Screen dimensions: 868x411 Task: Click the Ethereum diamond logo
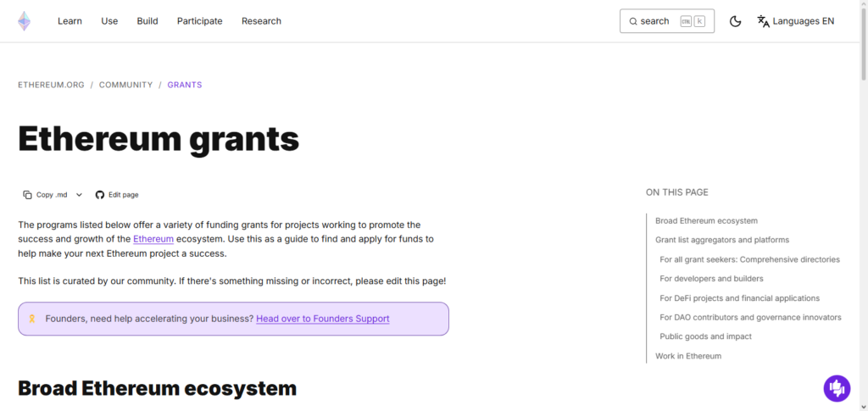[x=24, y=21]
